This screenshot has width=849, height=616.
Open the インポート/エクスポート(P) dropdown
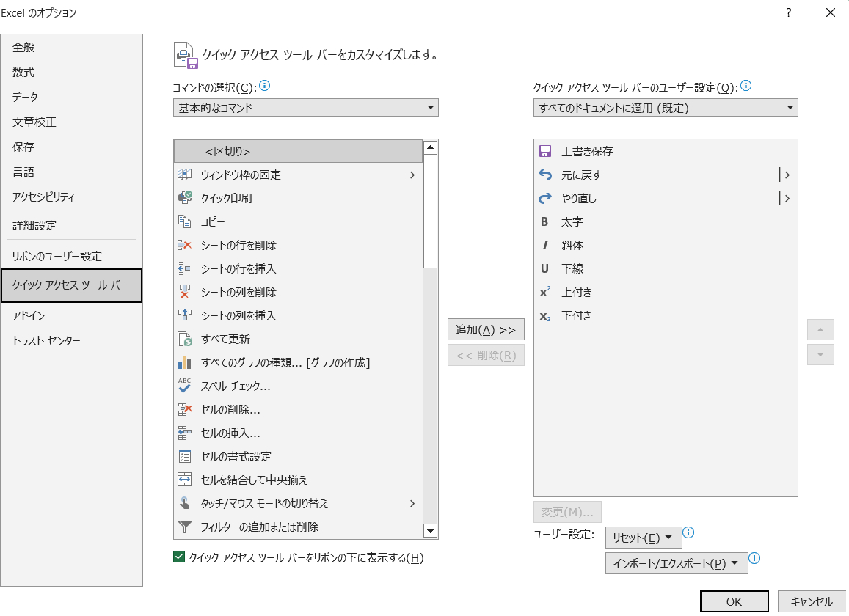point(677,563)
